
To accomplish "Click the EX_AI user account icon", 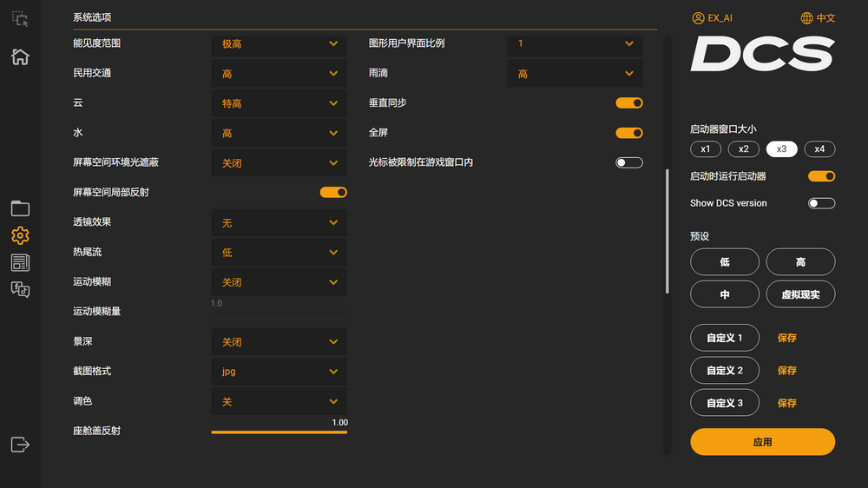I will [698, 18].
